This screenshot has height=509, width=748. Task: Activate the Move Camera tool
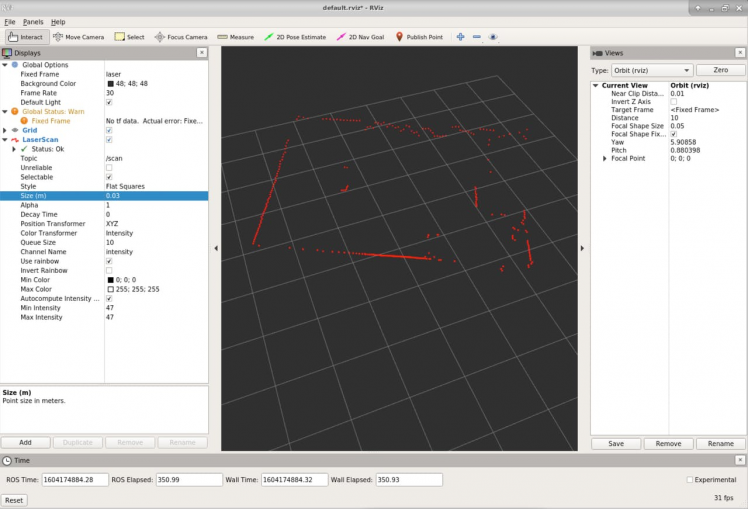78,37
